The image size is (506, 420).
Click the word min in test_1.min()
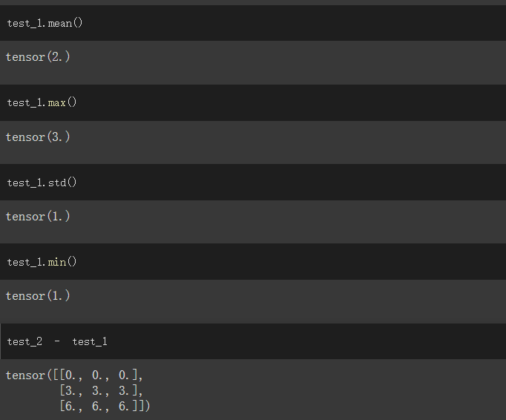57,262
